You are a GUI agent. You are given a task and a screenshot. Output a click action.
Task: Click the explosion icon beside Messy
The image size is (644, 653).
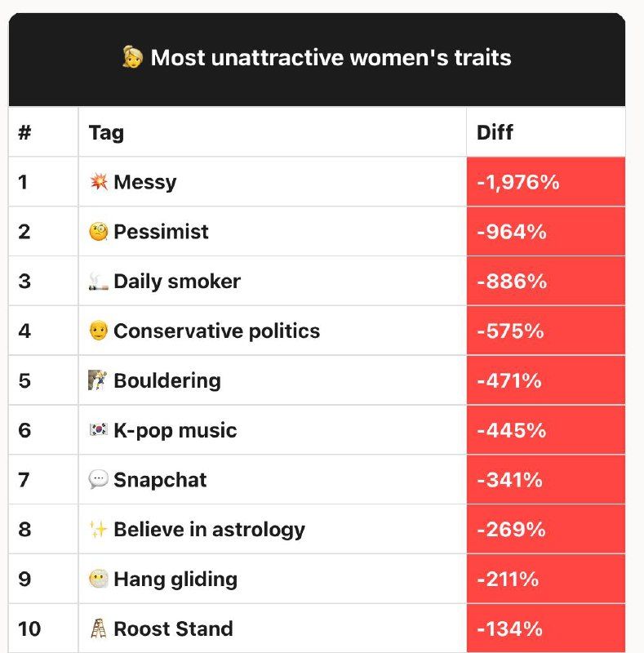(x=98, y=182)
